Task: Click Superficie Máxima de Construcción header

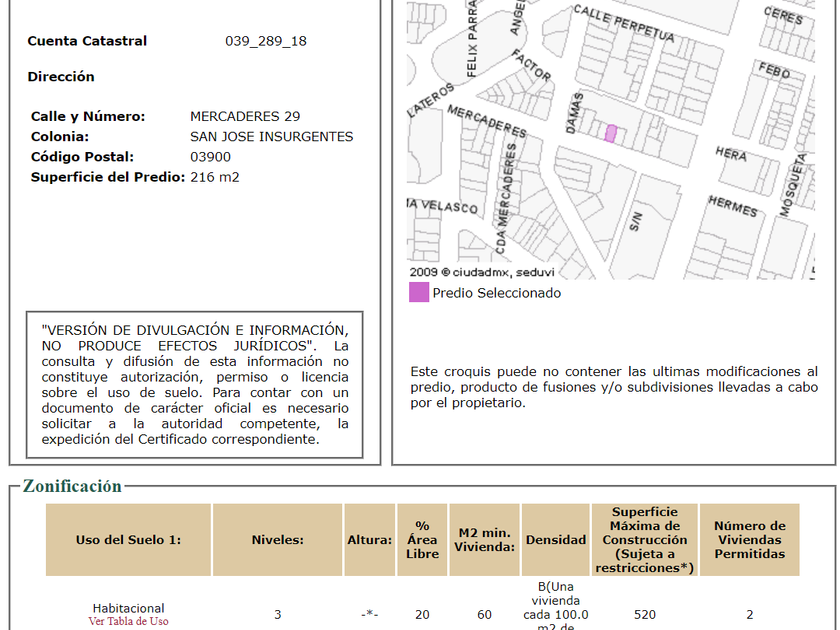Action: [x=644, y=540]
